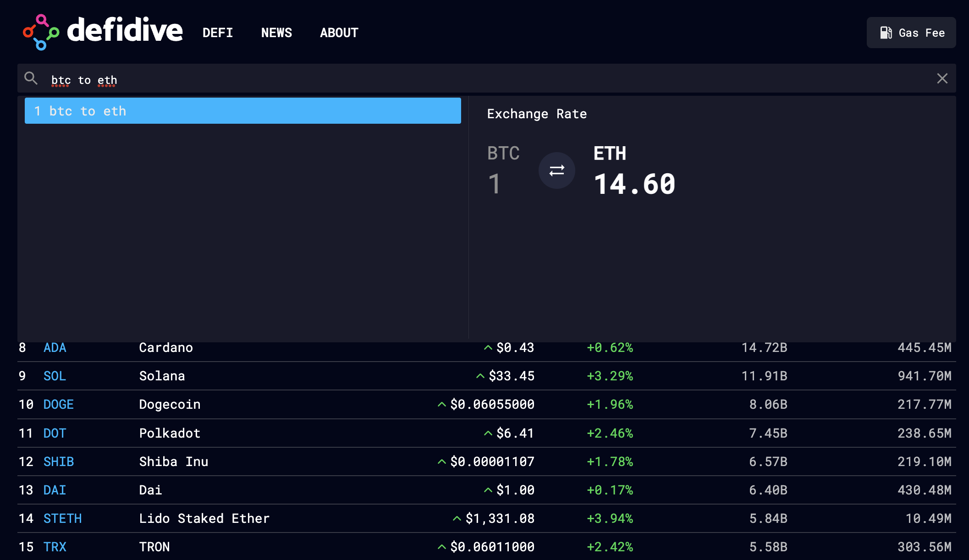Click the 303.56M volume value
The height and width of the screenshot is (560, 969).
click(925, 547)
